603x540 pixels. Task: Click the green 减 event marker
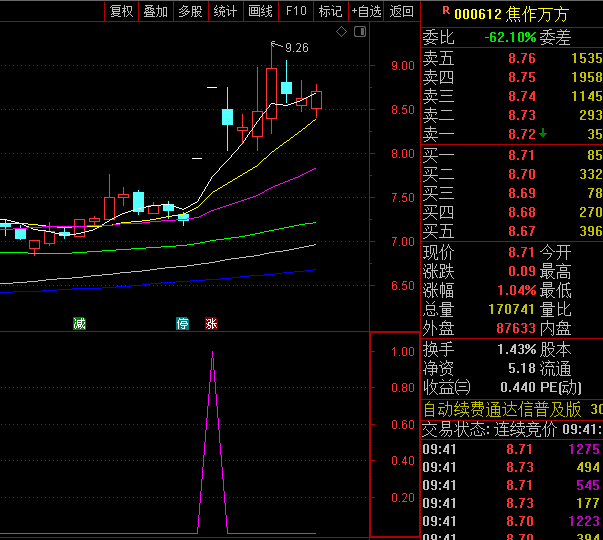(x=79, y=323)
